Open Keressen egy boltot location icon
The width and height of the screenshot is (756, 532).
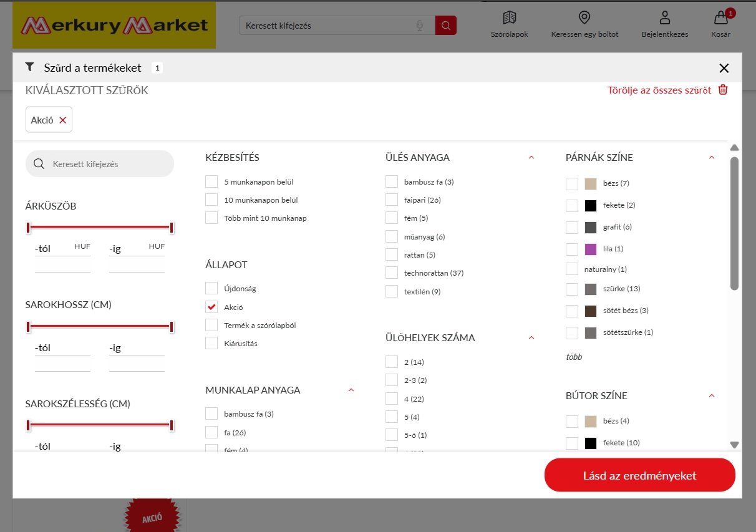[x=584, y=17]
